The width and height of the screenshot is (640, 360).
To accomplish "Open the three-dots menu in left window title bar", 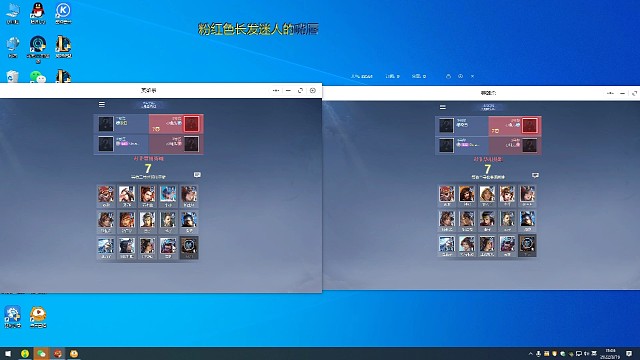I will tap(276, 91).
